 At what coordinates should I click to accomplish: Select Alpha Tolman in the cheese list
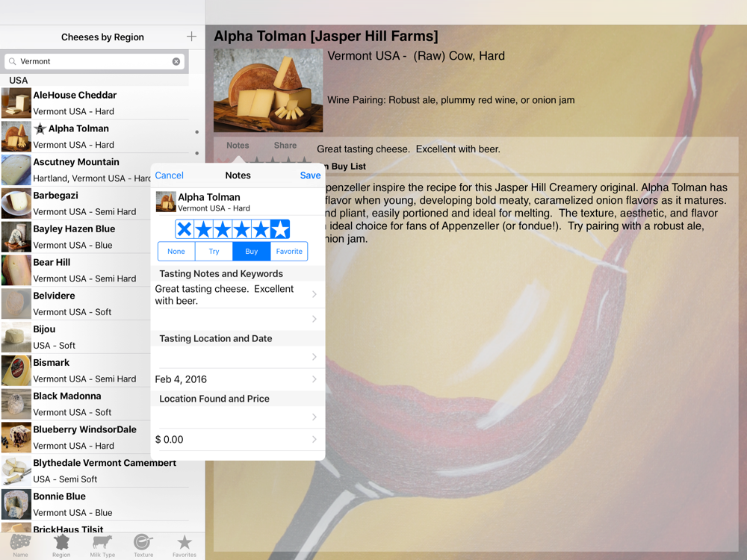[96, 136]
